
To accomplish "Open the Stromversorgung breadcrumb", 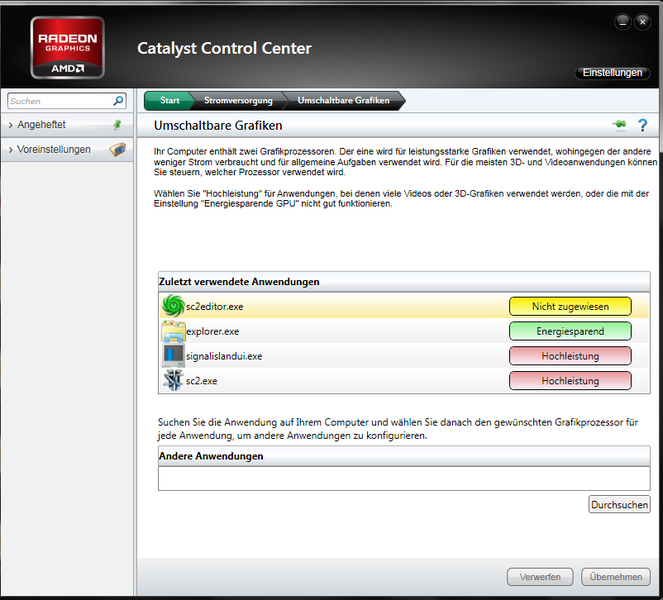I will pos(238,101).
